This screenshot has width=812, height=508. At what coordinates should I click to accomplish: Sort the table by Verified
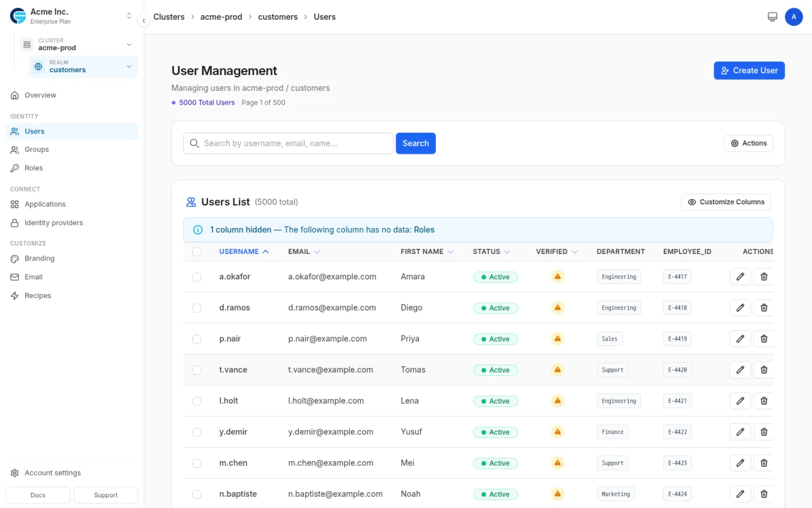(557, 251)
